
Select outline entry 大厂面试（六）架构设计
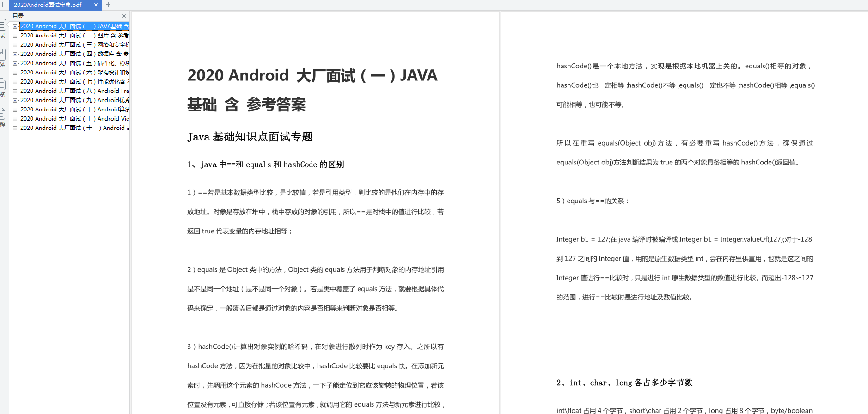point(74,73)
